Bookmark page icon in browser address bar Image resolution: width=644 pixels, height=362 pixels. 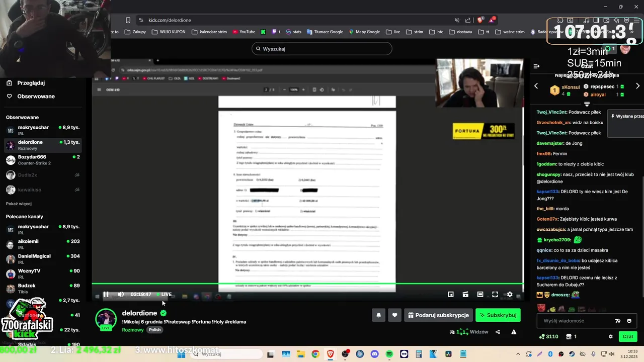pos(128,20)
